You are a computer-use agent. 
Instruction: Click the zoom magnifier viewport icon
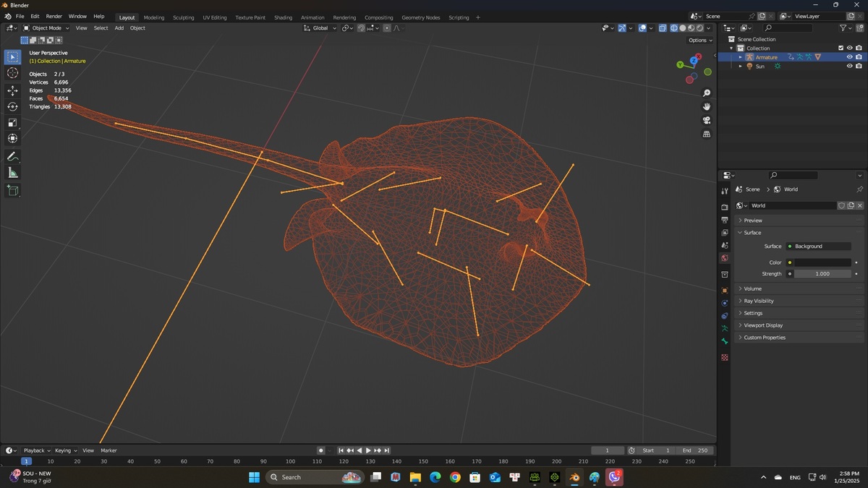pyautogui.click(x=707, y=93)
